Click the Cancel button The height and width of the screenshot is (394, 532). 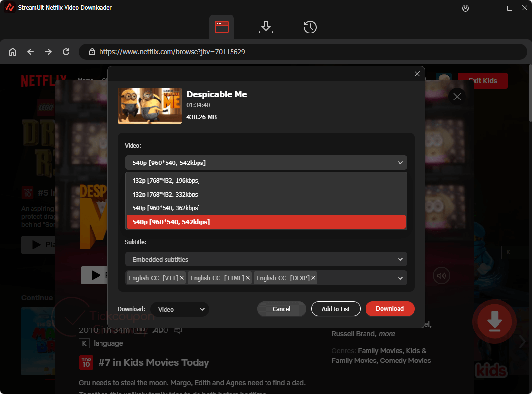point(282,309)
